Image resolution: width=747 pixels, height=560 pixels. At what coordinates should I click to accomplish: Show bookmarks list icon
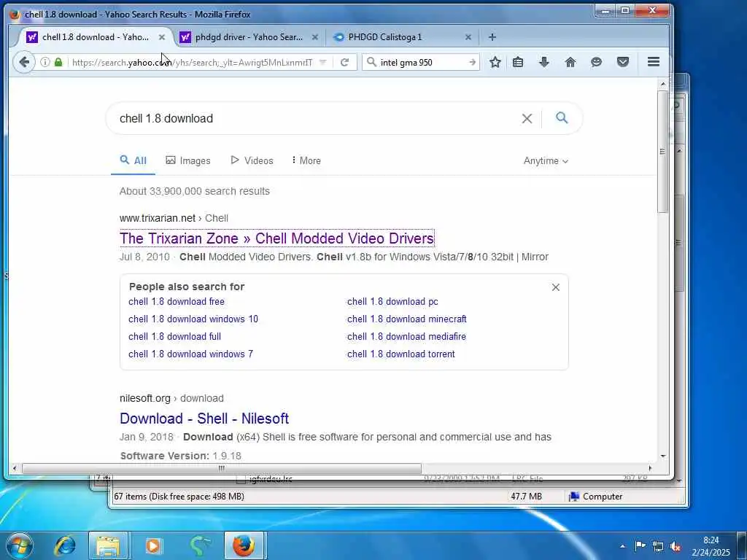[x=518, y=62]
